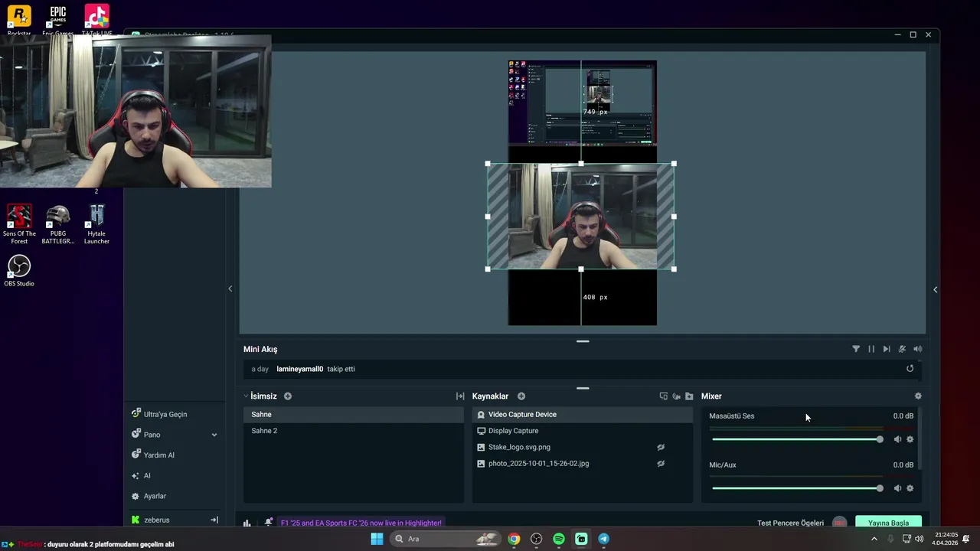Open the performance stats bar-chart icon
980x551 pixels.
pyautogui.click(x=247, y=523)
